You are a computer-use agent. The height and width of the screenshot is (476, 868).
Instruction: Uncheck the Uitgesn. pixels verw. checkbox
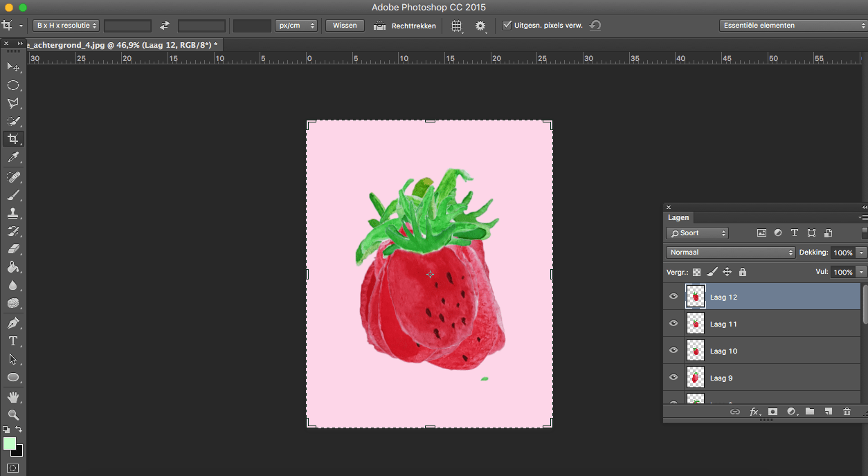pyautogui.click(x=507, y=26)
